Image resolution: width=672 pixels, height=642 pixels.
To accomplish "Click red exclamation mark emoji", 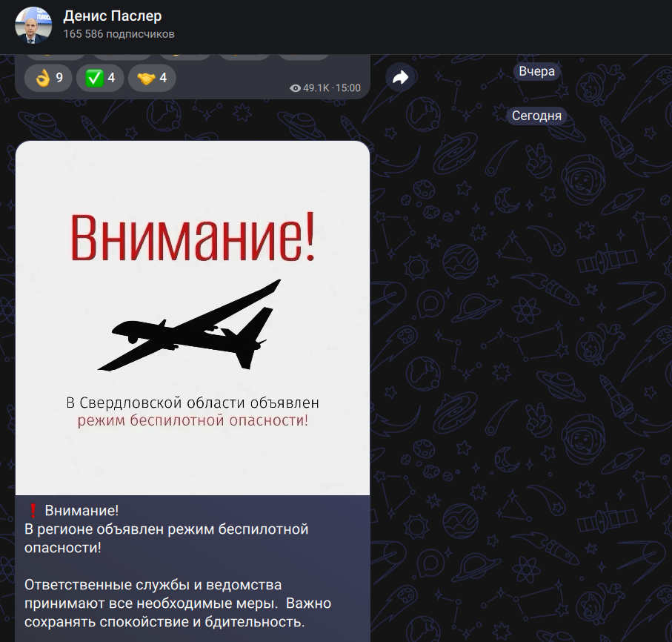I will click(33, 511).
